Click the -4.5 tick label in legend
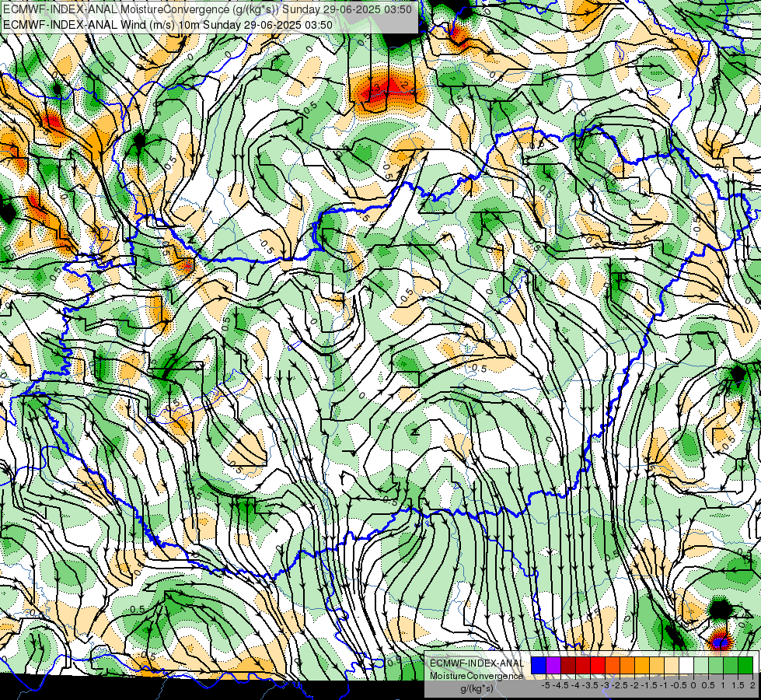Screen dimensions: 761x700 click(x=560, y=685)
